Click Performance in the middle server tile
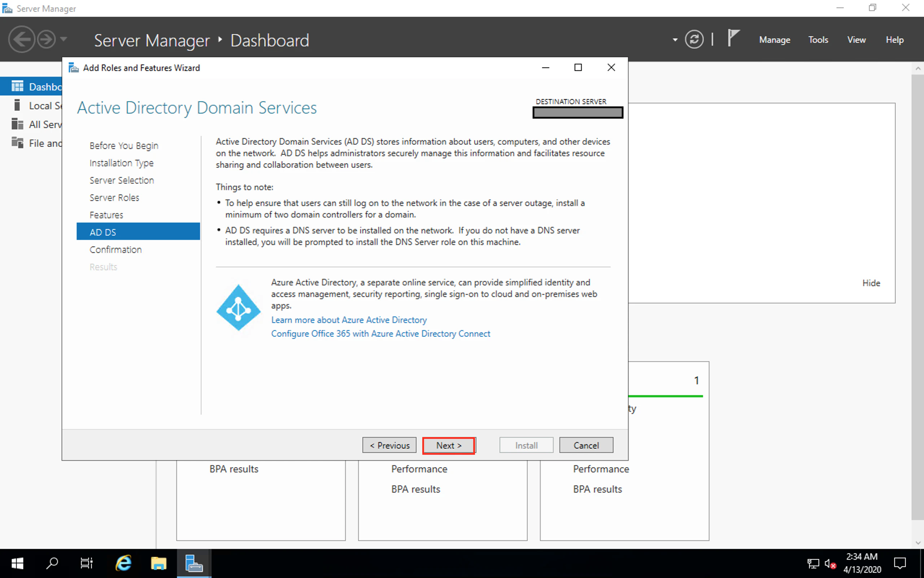Image resolution: width=924 pixels, height=578 pixels. tap(419, 469)
